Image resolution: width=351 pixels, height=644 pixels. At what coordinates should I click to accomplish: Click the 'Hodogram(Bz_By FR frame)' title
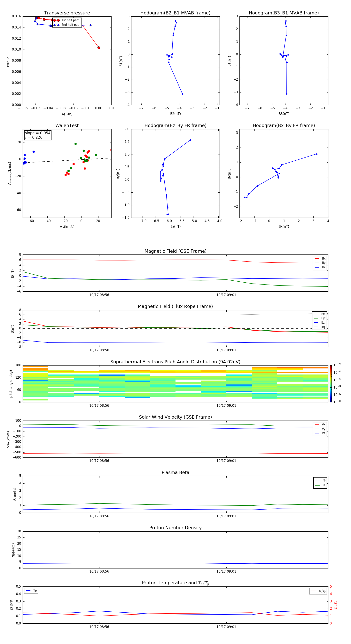(175, 125)
